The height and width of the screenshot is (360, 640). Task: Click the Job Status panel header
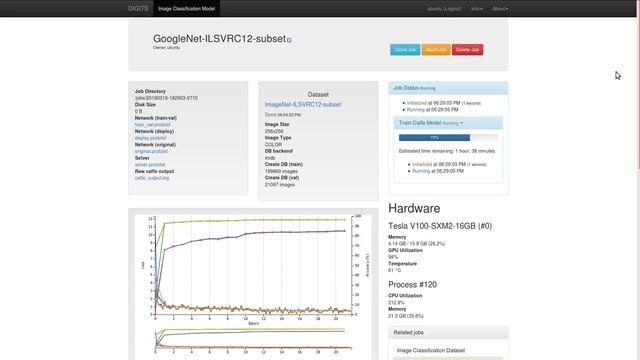point(448,88)
